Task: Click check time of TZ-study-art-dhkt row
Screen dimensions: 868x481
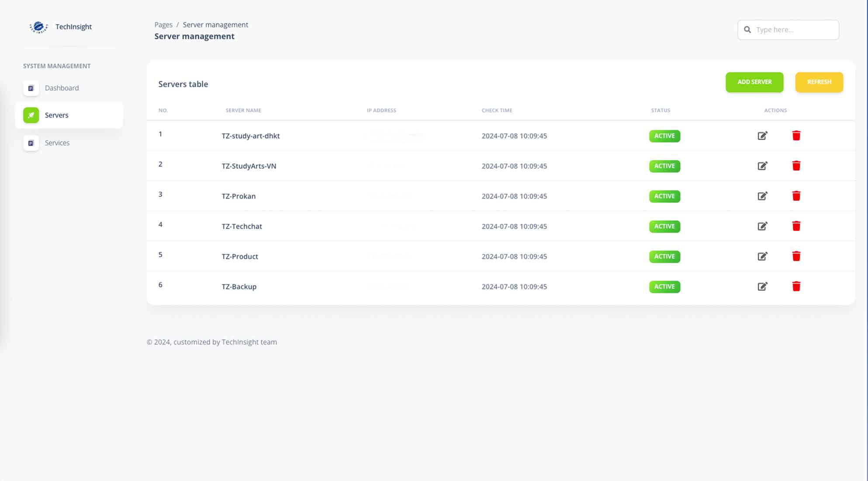Action: click(x=514, y=136)
